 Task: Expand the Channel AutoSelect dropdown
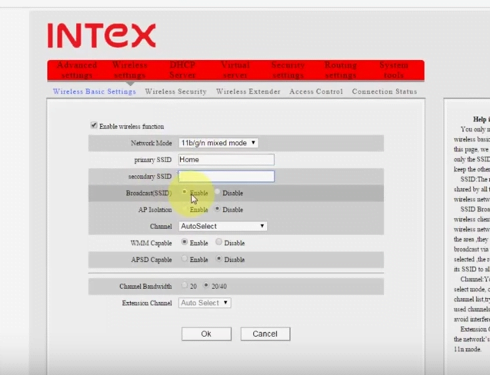click(223, 226)
